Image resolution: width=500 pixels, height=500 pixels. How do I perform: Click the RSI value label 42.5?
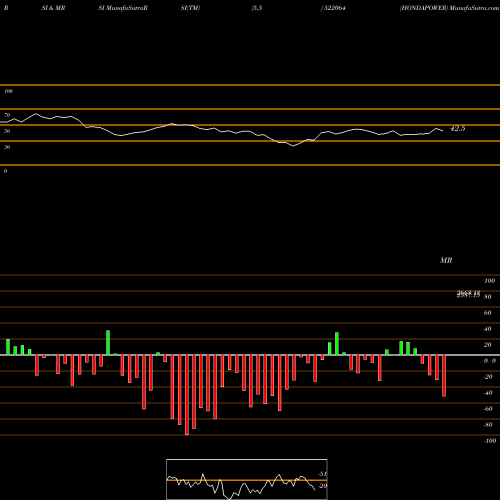(457, 128)
